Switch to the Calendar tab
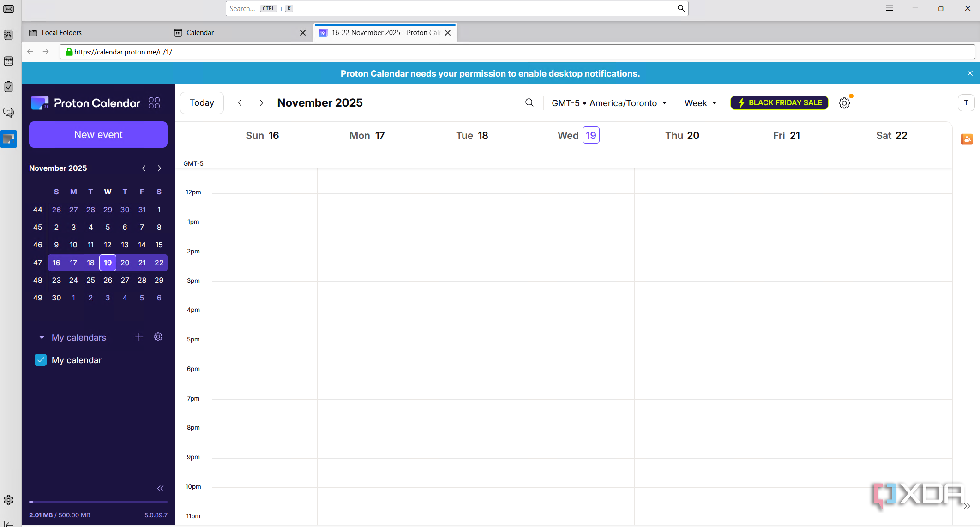The width and height of the screenshot is (980, 527). click(x=200, y=33)
